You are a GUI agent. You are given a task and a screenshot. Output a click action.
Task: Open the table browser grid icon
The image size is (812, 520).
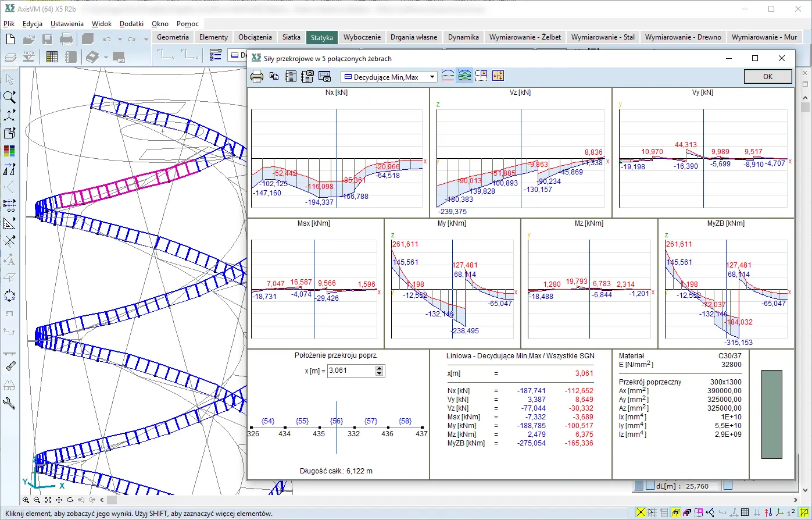click(52, 57)
